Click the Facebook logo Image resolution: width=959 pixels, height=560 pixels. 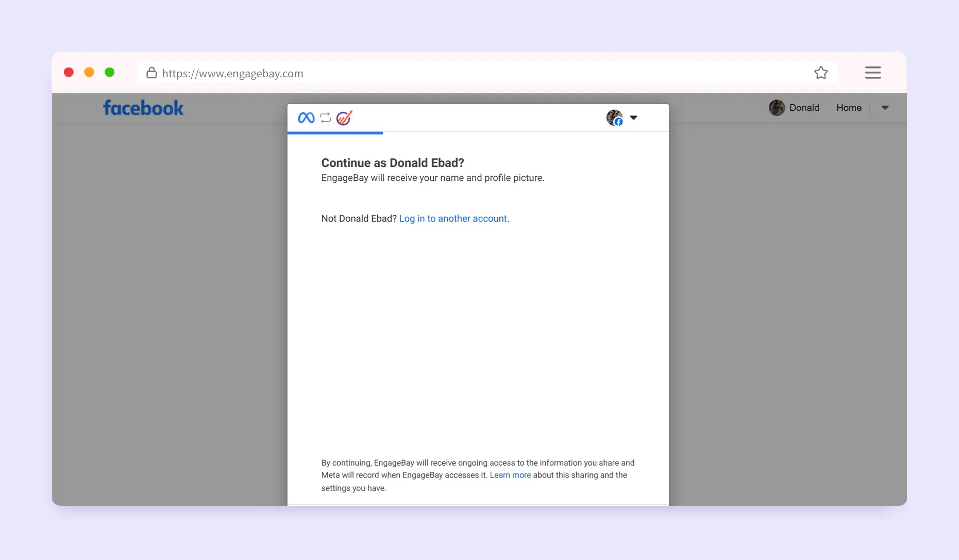click(143, 108)
